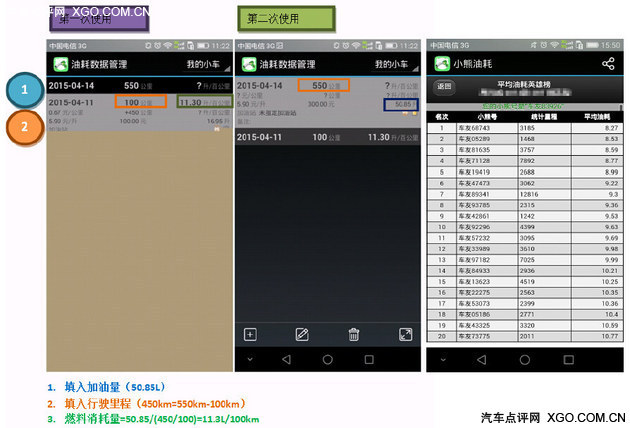Viewport: 630px width, 428px height.
Task: Tap 300.00 元 cost in middle phone
Action: click(321, 104)
